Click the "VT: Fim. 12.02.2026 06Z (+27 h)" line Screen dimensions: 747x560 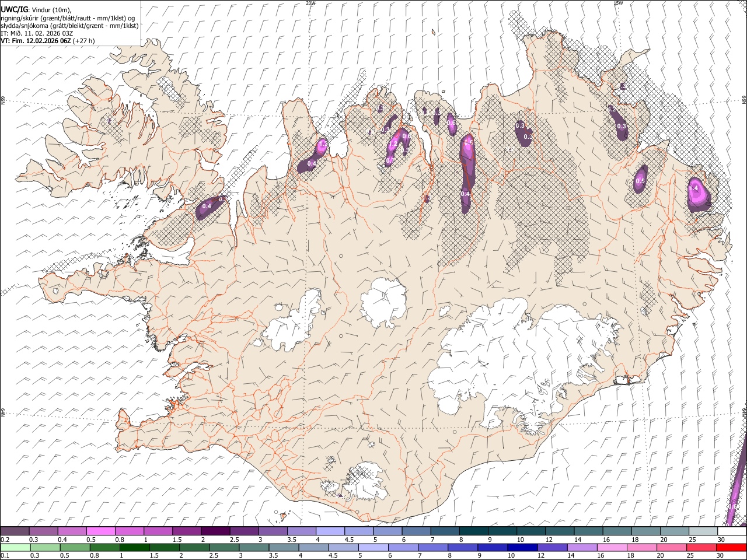(x=48, y=41)
